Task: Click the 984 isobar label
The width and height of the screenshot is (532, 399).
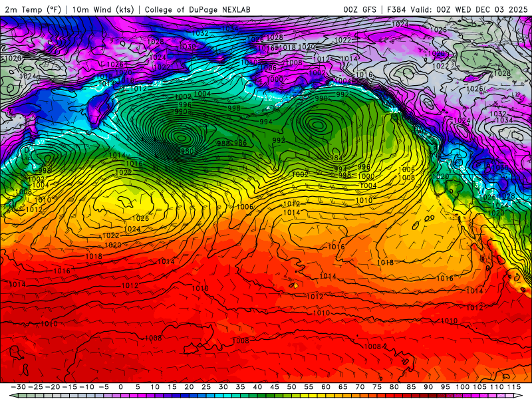Action: 336,158
